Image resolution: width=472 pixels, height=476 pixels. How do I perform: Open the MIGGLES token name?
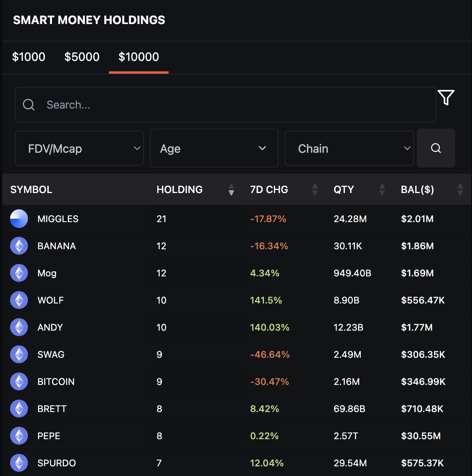click(x=58, y=219)
